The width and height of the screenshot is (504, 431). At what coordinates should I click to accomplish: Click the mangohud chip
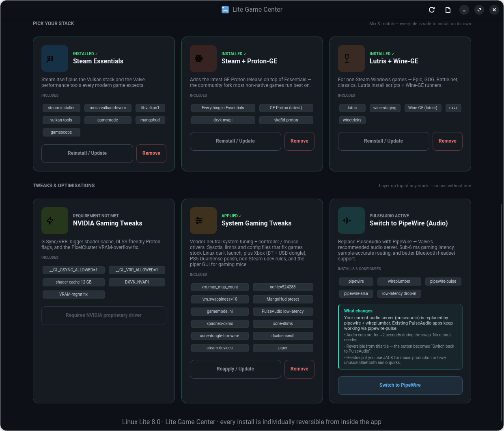click(150, 120)
